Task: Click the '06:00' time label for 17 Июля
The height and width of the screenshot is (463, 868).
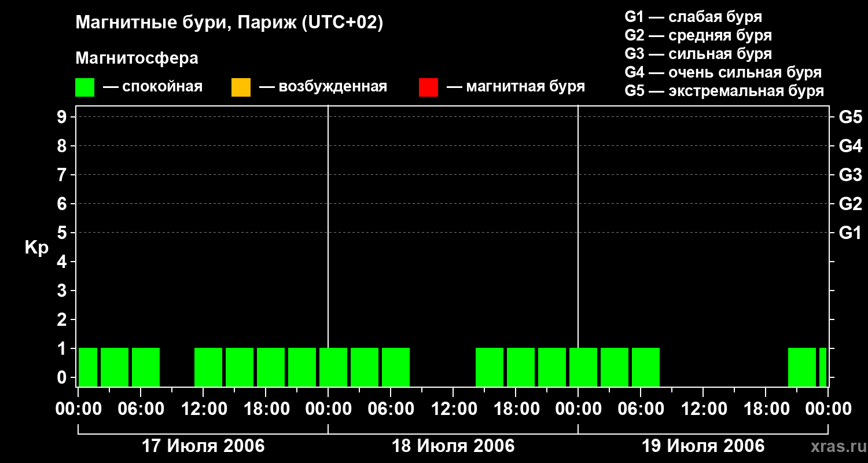Action: (x=141, y=409)
